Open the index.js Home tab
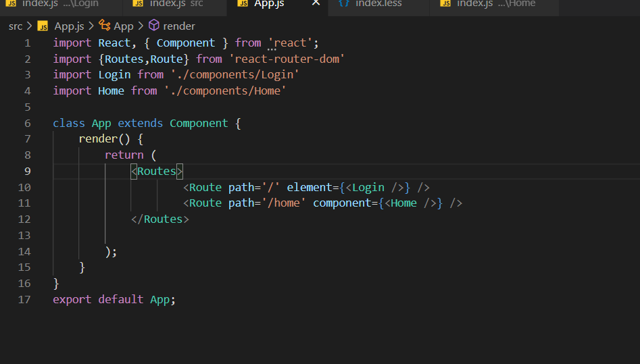The width and height of the screenshot is (640, 364). [494, 4]
